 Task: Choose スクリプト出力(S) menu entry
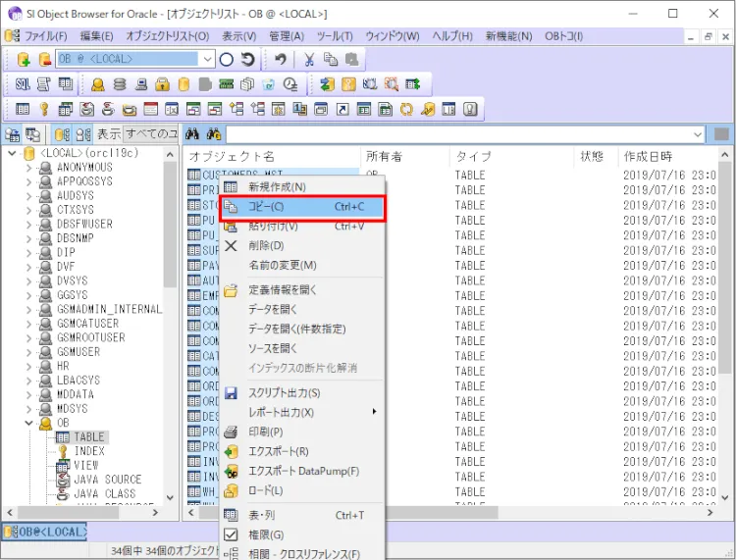pos(303,393)
